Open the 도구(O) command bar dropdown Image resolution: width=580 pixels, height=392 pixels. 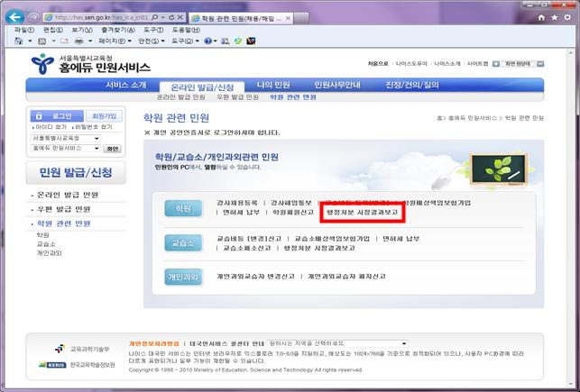[185, 41]
